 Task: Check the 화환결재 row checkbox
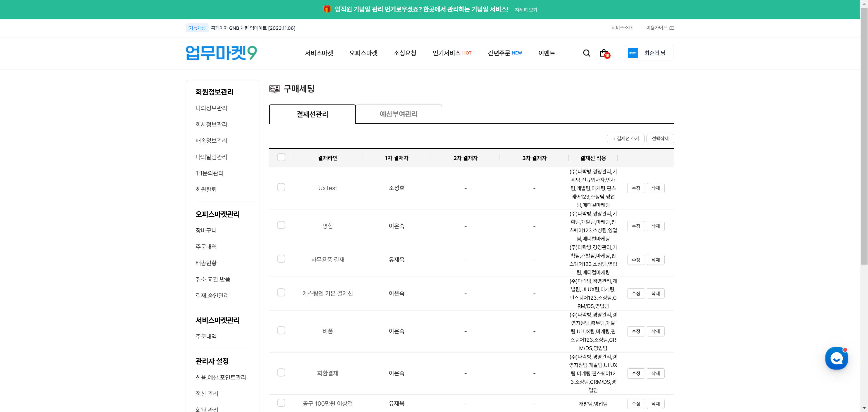click(281, 372)
